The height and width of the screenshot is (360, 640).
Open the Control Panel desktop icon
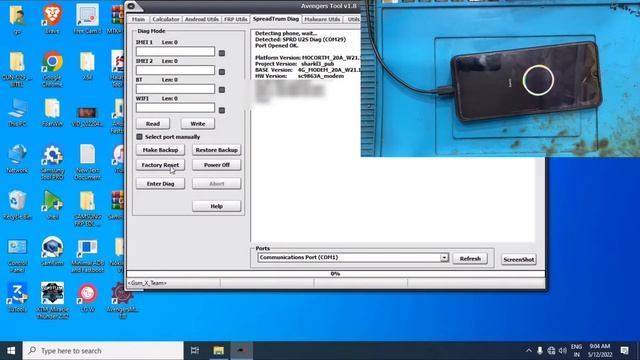(x=17, y=255)
